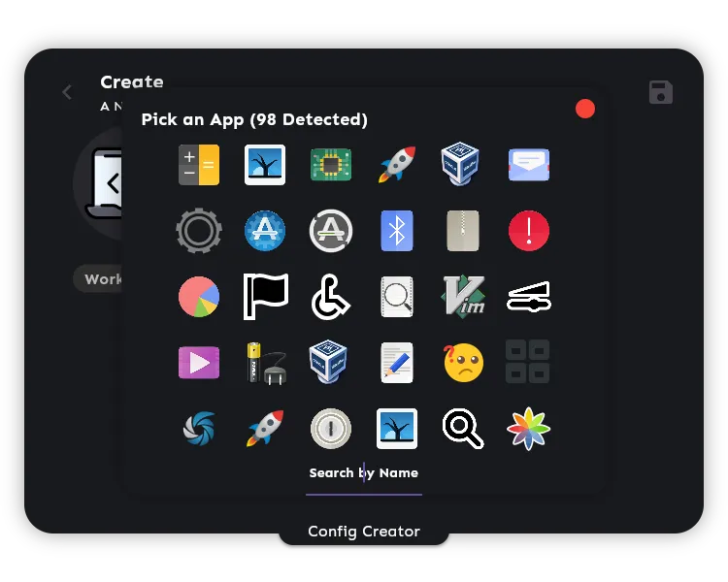The height and width of the screenshot is (582, 728).
Task: Select the zipper archive app icon
Action: (462, 231)
